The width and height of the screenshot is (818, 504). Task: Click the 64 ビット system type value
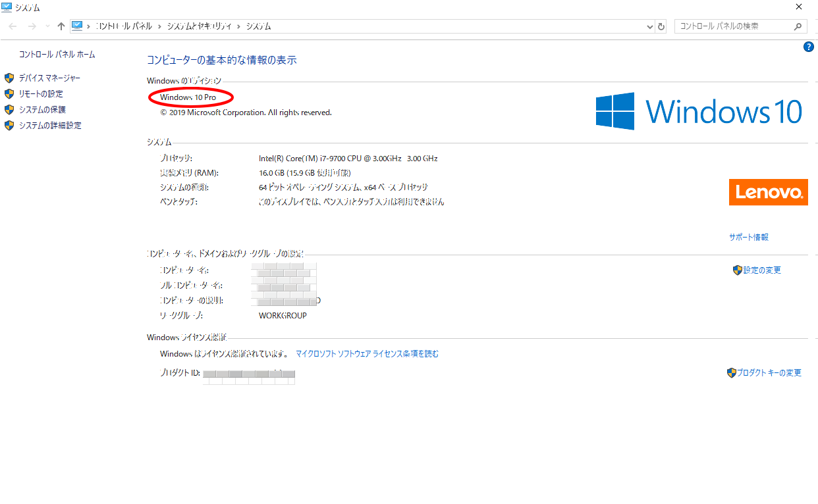coord(343,188)
